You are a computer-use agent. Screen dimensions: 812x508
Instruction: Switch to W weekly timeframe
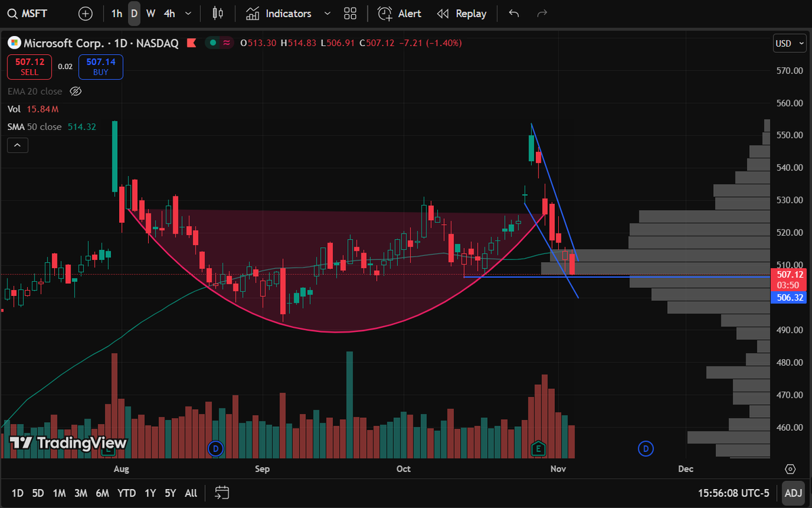point(150,14)
